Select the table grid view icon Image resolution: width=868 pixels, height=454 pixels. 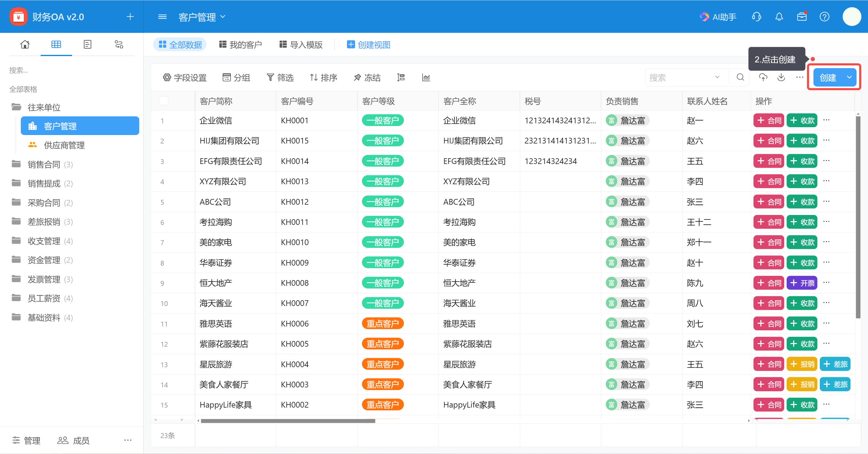tap(56, 45)
